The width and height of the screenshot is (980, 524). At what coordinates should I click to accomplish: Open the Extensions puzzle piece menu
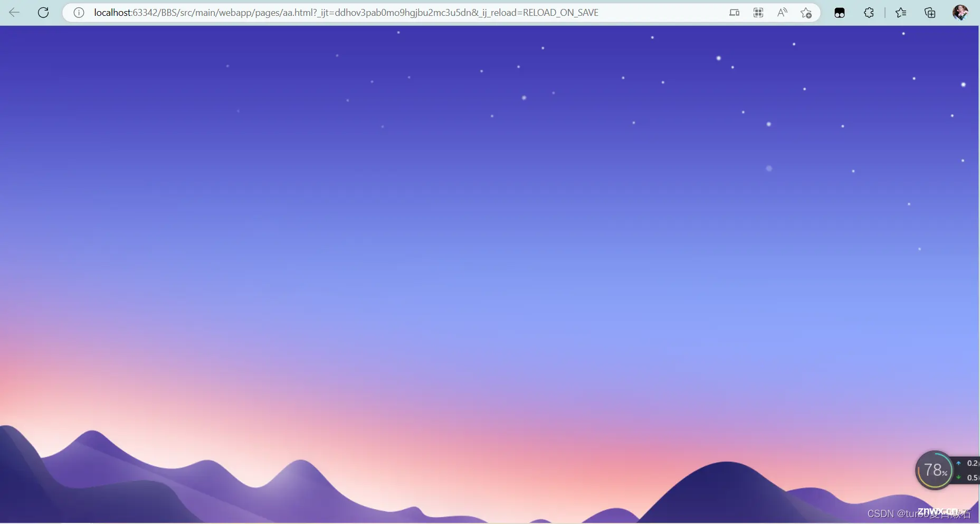pos(869,13)
